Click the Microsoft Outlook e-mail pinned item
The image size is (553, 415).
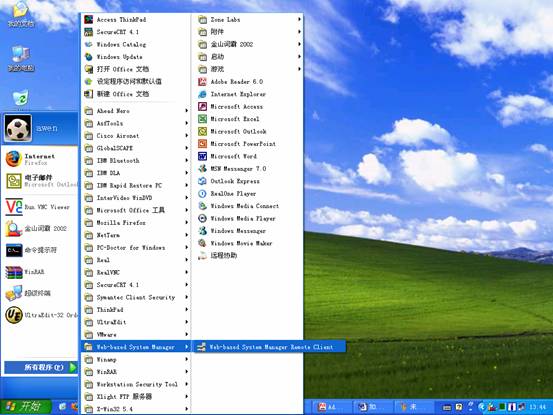(40, 181)
